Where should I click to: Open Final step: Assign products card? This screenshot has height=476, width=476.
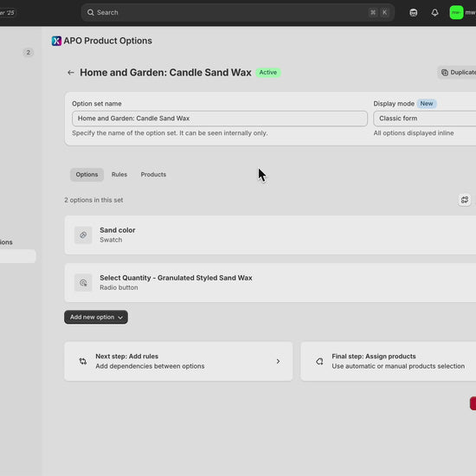pyautogui.click(x=389, y=361)
